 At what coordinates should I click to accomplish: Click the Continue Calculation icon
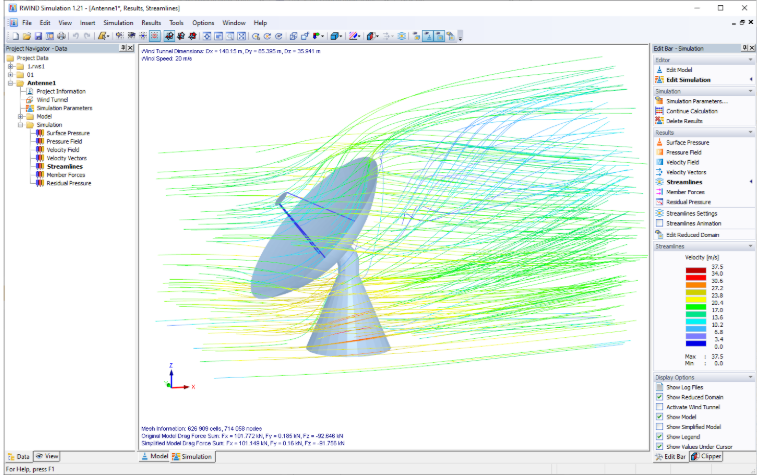pyautogui.click(x=659, y=111)
